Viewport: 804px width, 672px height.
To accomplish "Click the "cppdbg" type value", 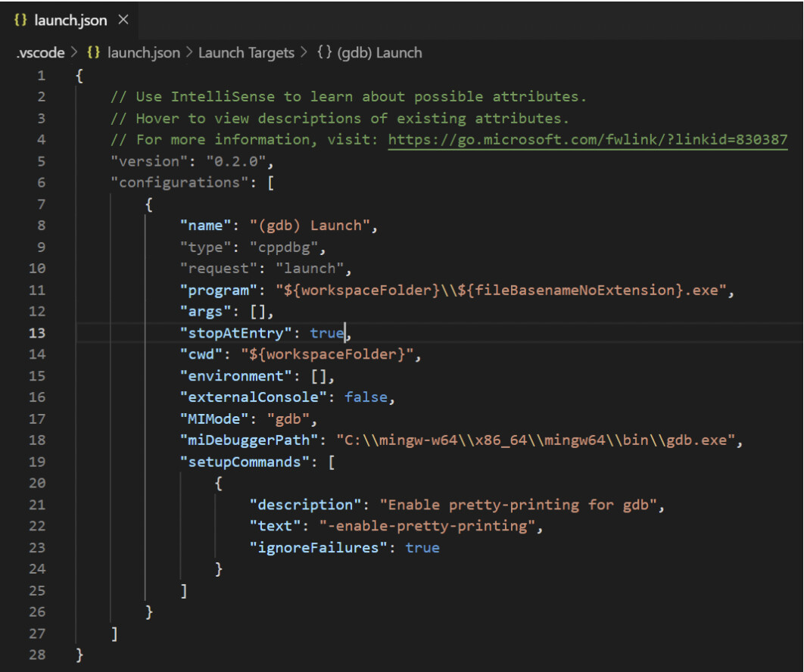I will coord(284,247).
